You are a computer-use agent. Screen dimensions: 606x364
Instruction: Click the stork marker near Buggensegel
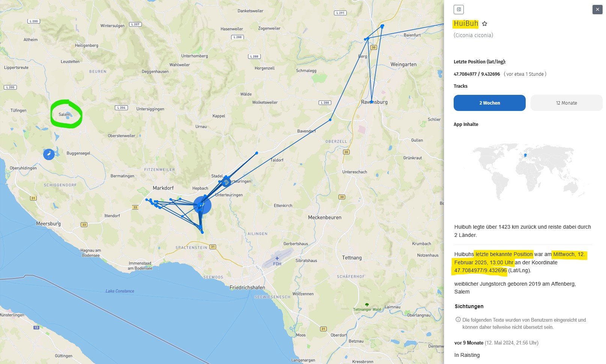(x=49, y=154)
